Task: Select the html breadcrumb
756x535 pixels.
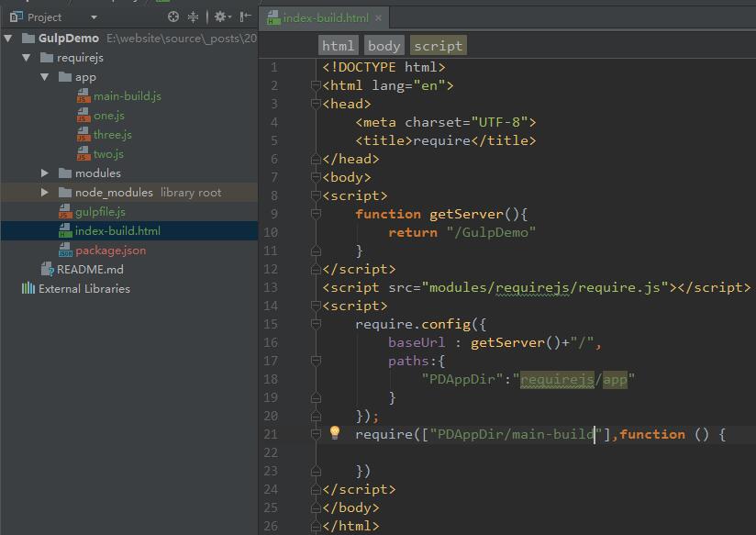Action: pos(338,46)
